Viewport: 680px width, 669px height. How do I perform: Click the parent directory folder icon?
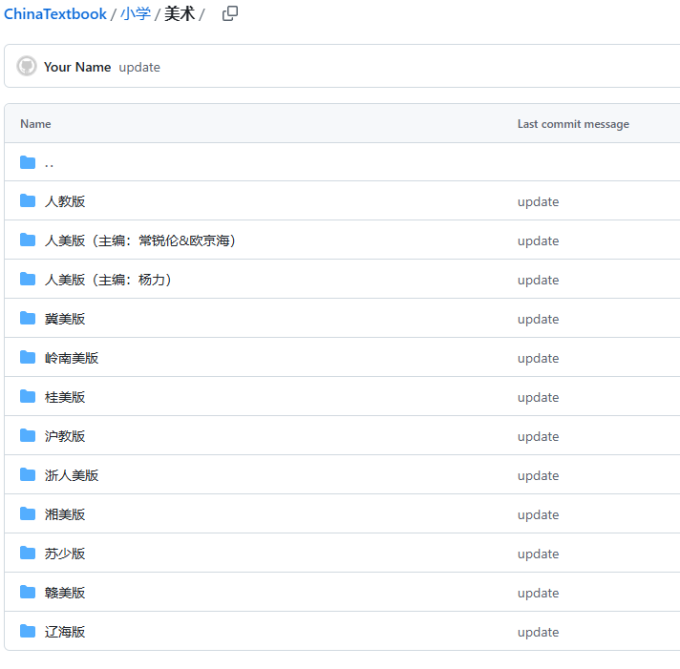(x=28, y=162)
